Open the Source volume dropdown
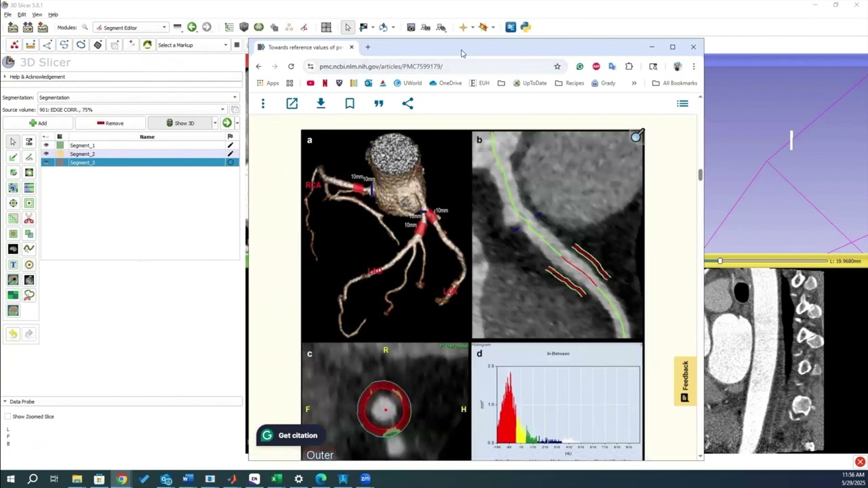The width and height of the screenshot is (868, 488). pyautogui.click(x=132, y=109)
